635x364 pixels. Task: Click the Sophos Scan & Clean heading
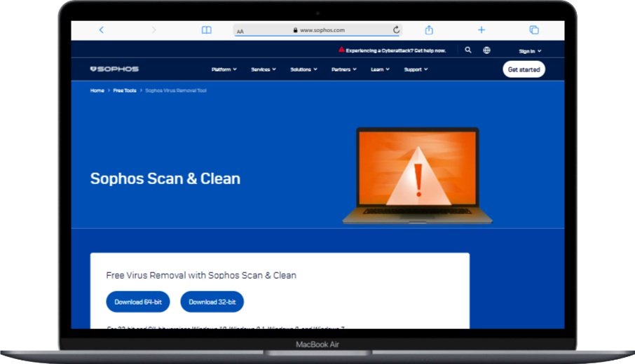coord(165,178)
